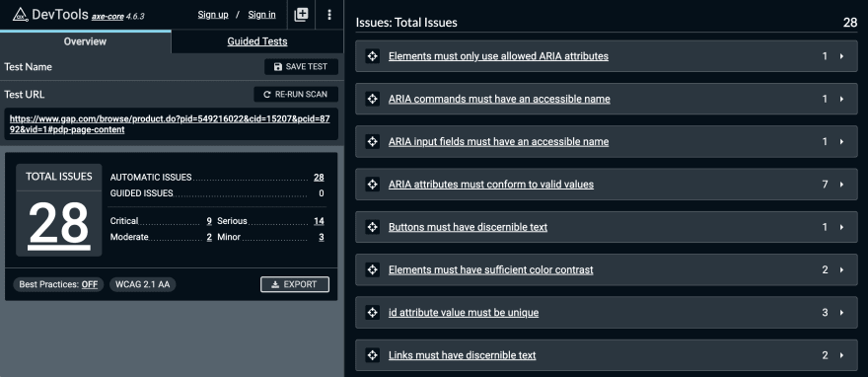Filter by Minor issues count 3

pos(322,237)
